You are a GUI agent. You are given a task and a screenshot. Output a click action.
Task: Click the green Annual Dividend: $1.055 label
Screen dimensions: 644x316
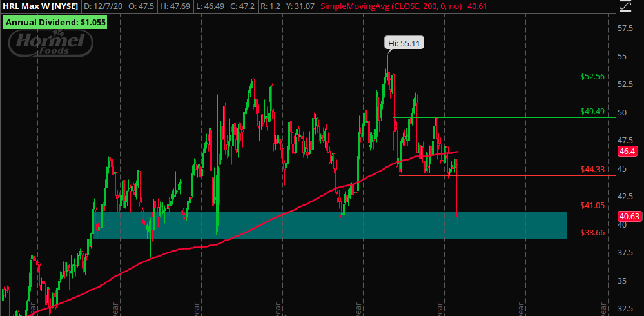tap(55, 22)
